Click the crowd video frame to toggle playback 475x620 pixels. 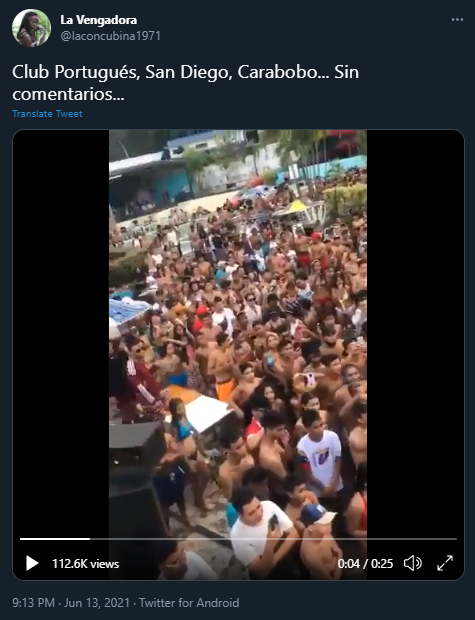(x=238, y=336)
